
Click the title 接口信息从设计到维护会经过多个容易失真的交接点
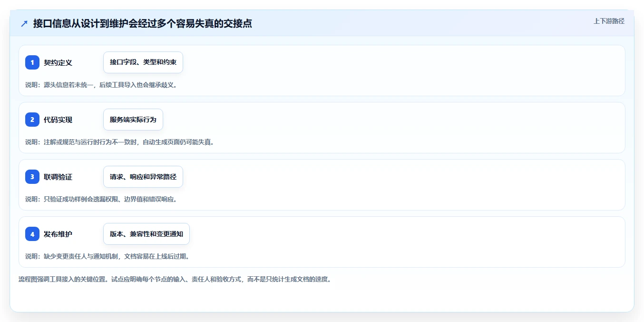[143, 24]
